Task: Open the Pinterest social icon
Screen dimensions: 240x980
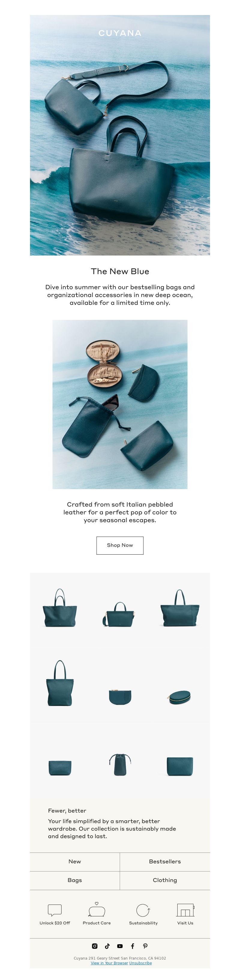Action: click(145, 946)
